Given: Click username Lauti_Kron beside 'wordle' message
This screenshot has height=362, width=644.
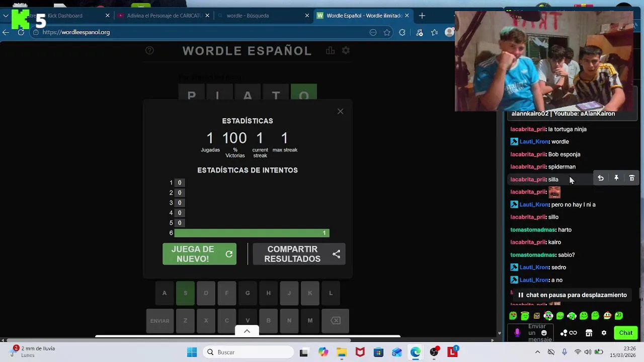Looking at the screenshot, I should pos(533,142).
